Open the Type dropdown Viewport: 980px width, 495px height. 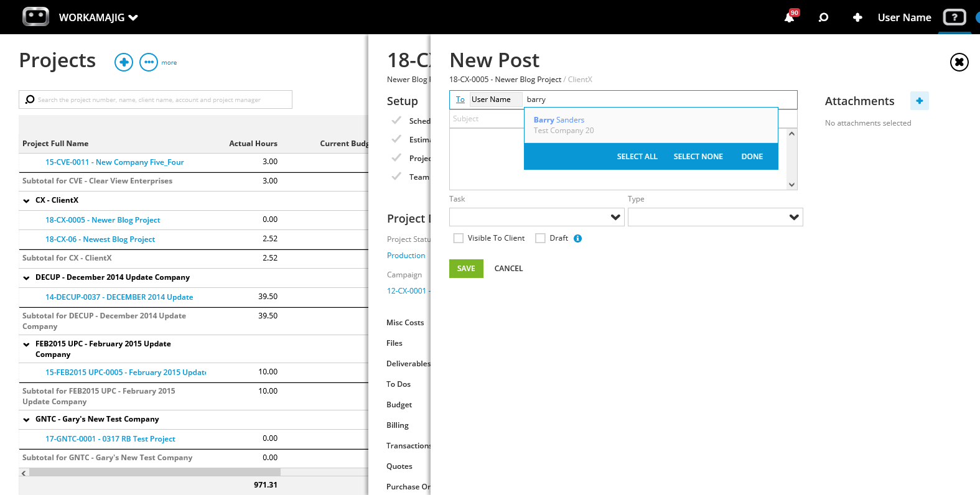point(715,217)
